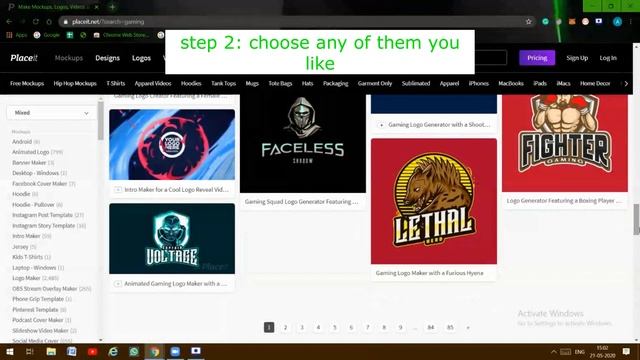
Task: Open Google bookmark
Action: pos(47,35)
